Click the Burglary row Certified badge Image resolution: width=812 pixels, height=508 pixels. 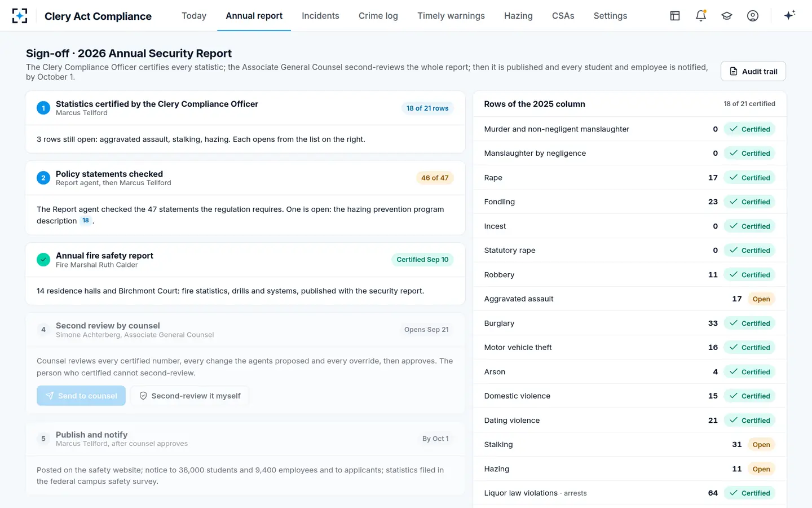tap(749, 323)
